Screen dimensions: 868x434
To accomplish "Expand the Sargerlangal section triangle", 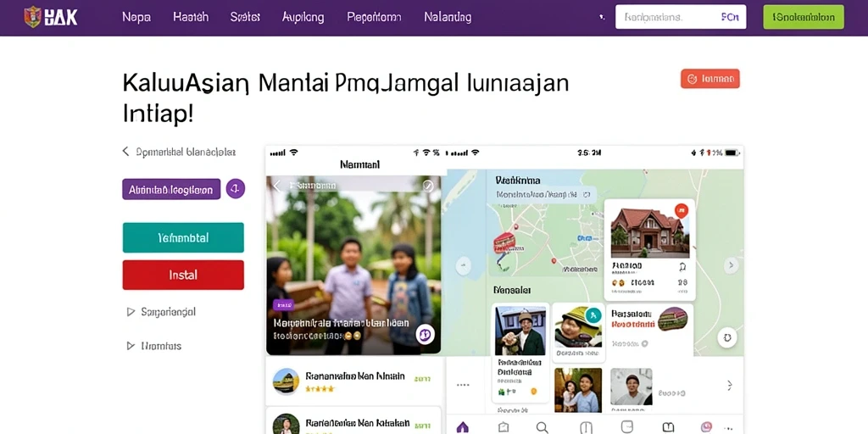I will point(131,312).
